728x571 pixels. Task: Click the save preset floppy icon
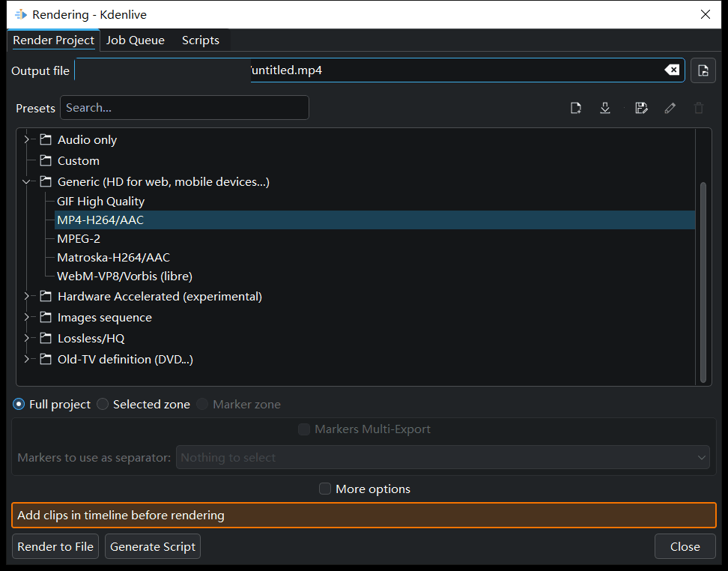[641, 108]
